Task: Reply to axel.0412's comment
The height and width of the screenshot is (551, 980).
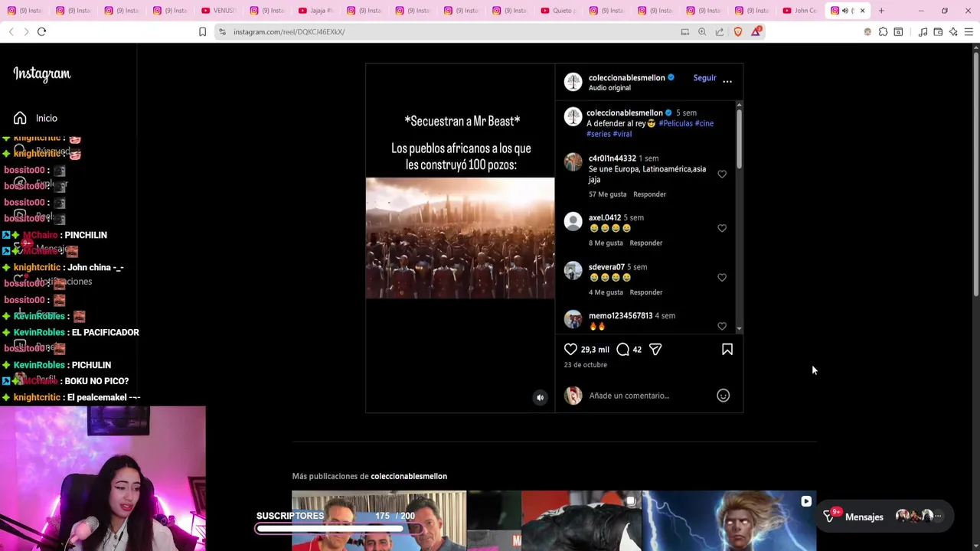Action: pos(645,243)
